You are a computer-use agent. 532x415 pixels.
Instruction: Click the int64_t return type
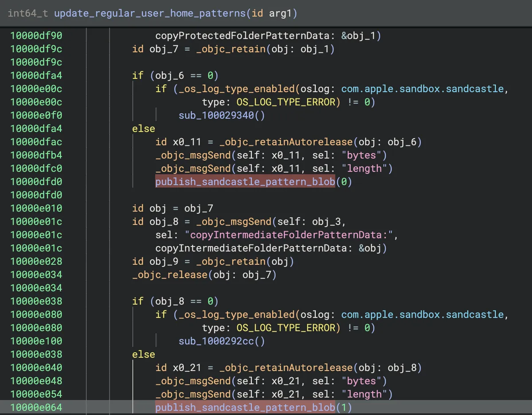28,13
